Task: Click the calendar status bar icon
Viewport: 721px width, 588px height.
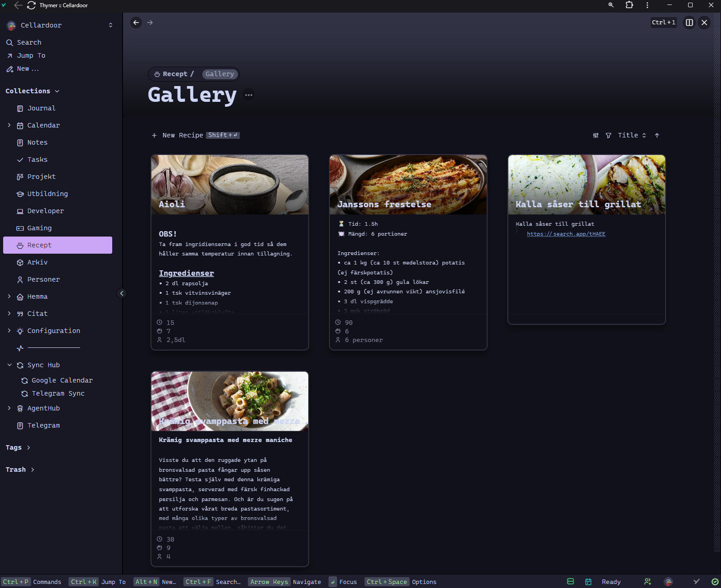Action: 588,582
